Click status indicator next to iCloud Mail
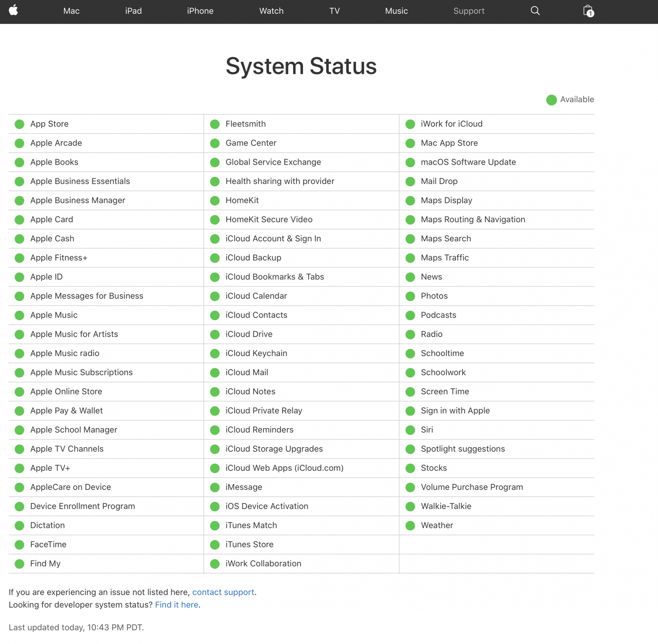Viewport: 658px width, 644px height. (215, 373)
